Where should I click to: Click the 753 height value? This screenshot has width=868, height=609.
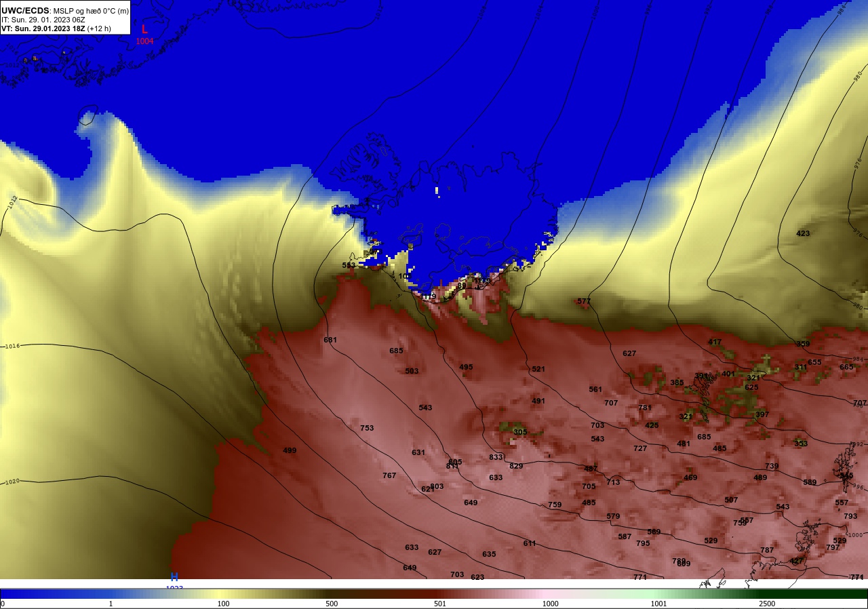click(367, 428)
